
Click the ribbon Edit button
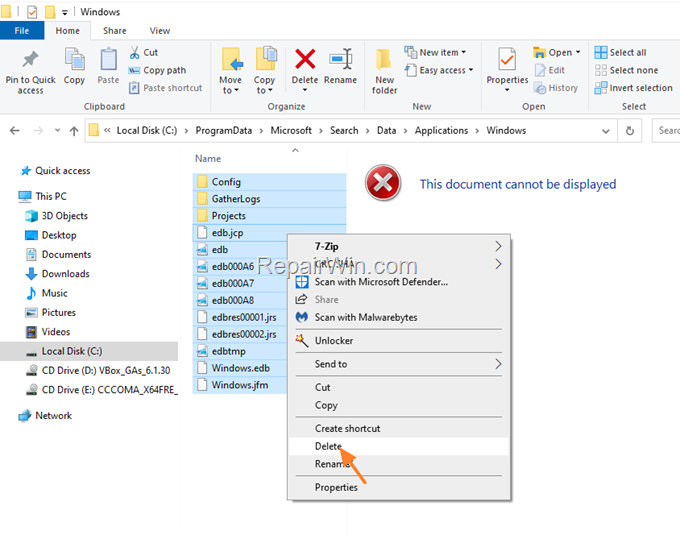[x=550, y=70]
